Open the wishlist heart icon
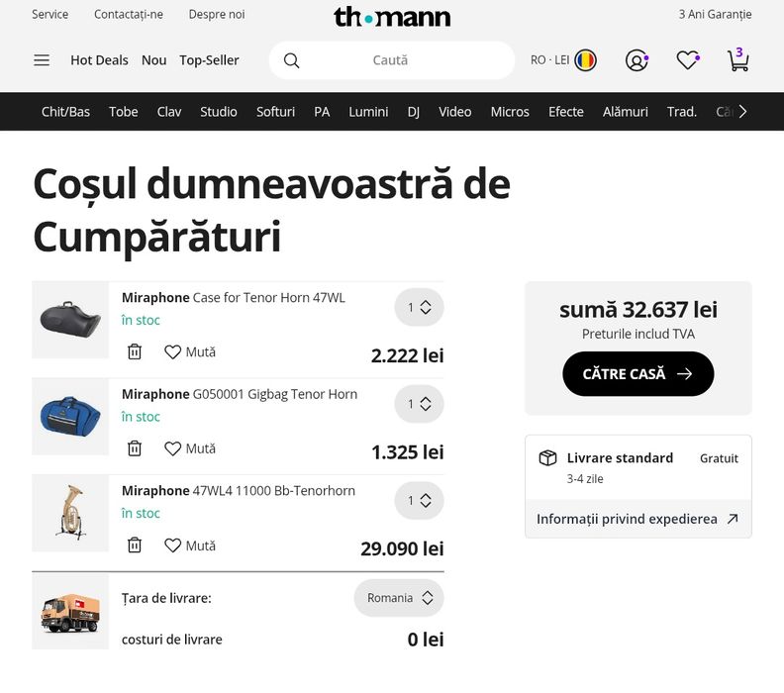The height and width of the screenshot is (693, 784). pyautogui.click(x=688, y=60)
